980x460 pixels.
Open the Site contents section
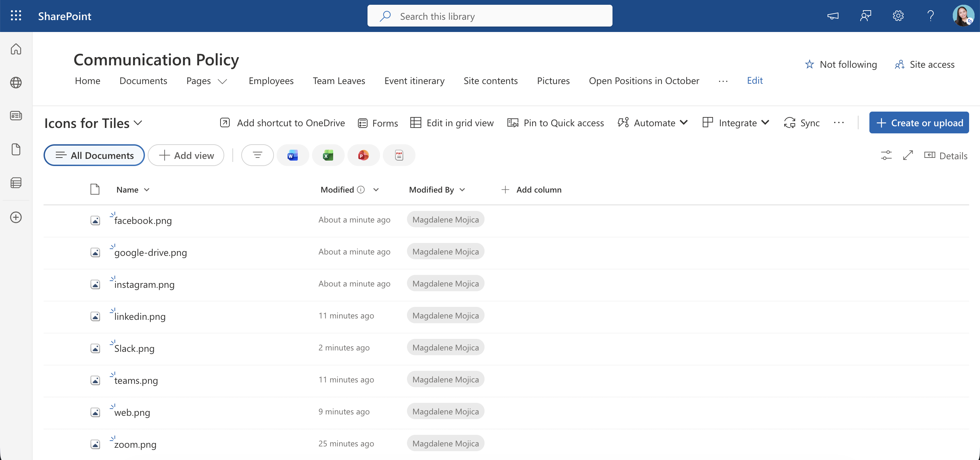point(491,81)
